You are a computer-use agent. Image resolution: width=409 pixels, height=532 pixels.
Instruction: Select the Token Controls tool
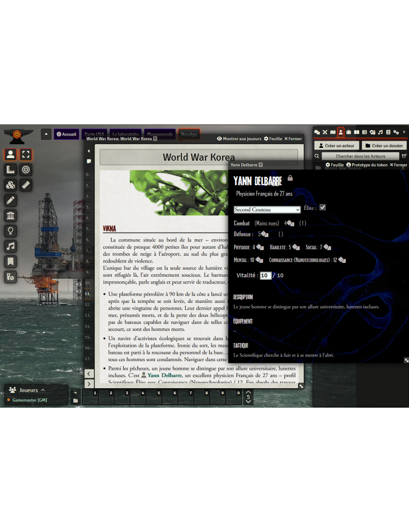point(11,154)
